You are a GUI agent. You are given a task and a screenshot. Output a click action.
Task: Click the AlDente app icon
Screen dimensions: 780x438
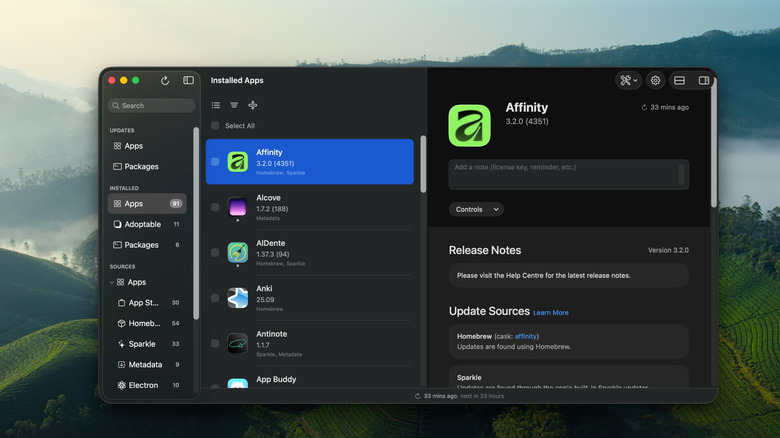point(238,252)
